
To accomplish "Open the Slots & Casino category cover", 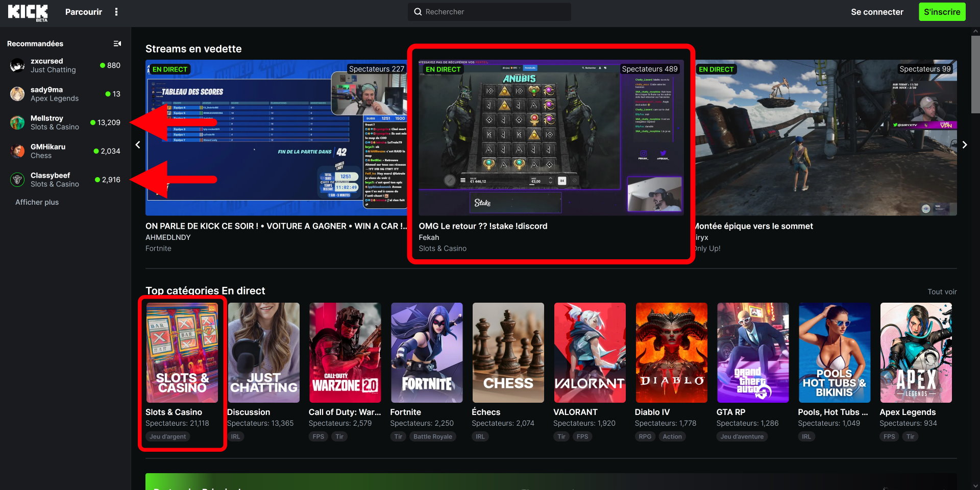I will [182, 353].
